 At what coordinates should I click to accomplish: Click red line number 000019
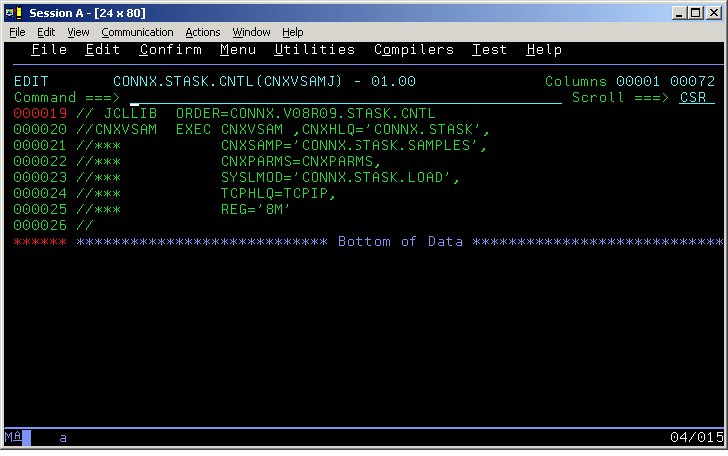tap(40, 114)
